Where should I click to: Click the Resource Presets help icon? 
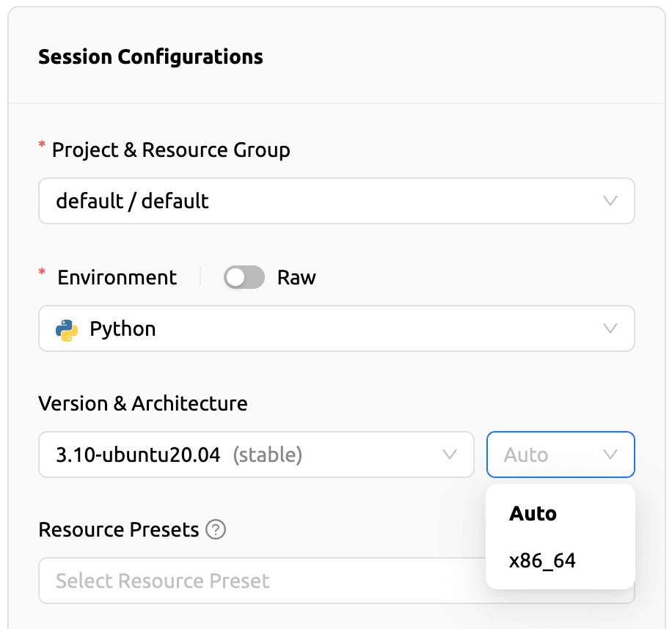coord(215,529)
